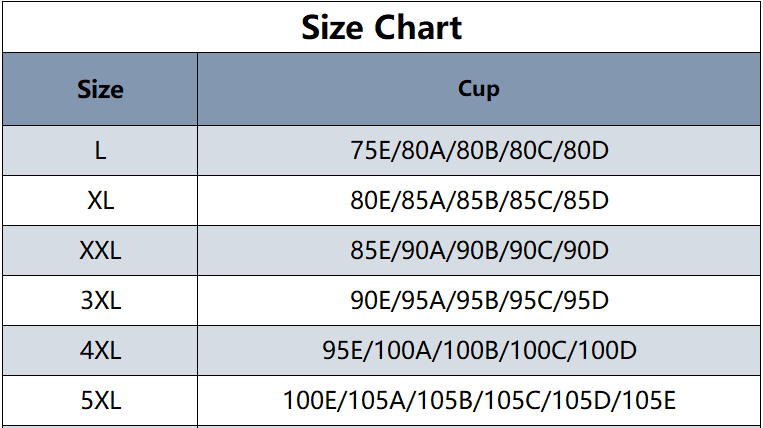Click the 5XL size cell
This screenshot has height=428, width=763.
(x=100, y=401)
